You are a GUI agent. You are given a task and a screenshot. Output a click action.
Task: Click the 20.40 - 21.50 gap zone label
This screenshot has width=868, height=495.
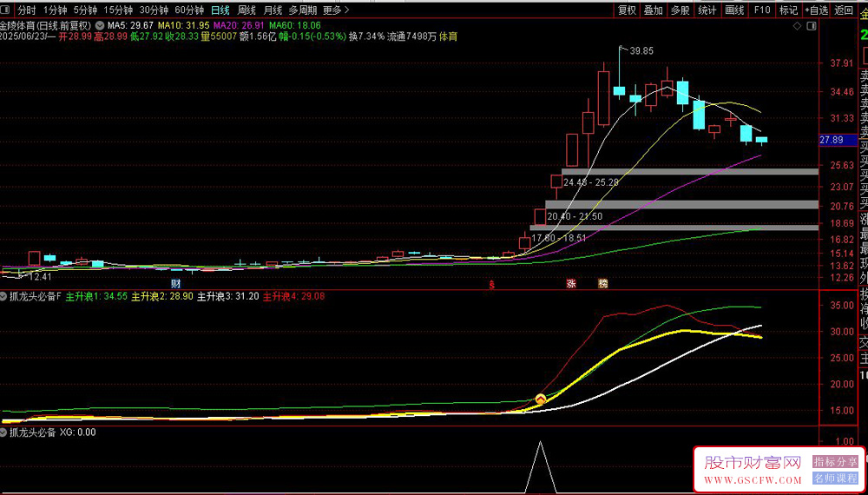click(575, 216)
